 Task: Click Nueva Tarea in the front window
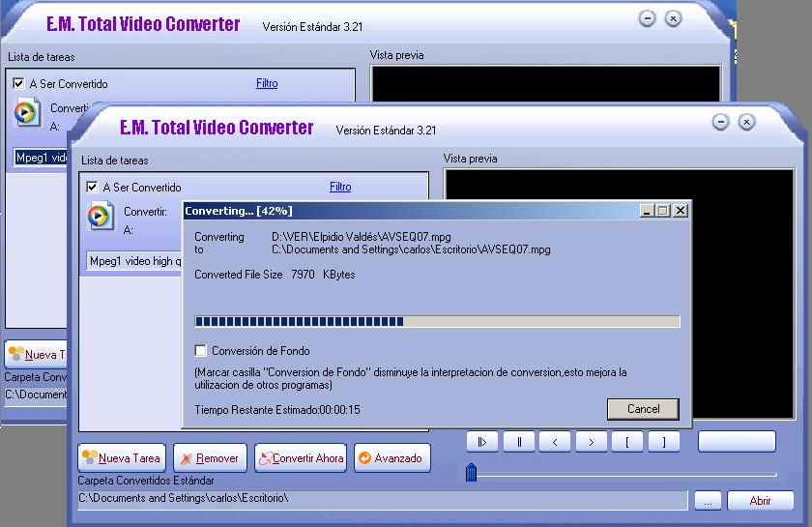pyautogui.click(x=123, y=457)
